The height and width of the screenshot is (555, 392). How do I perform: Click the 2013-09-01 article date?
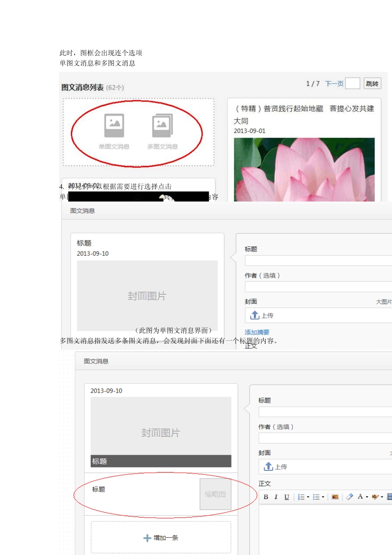tap(250, 131)
